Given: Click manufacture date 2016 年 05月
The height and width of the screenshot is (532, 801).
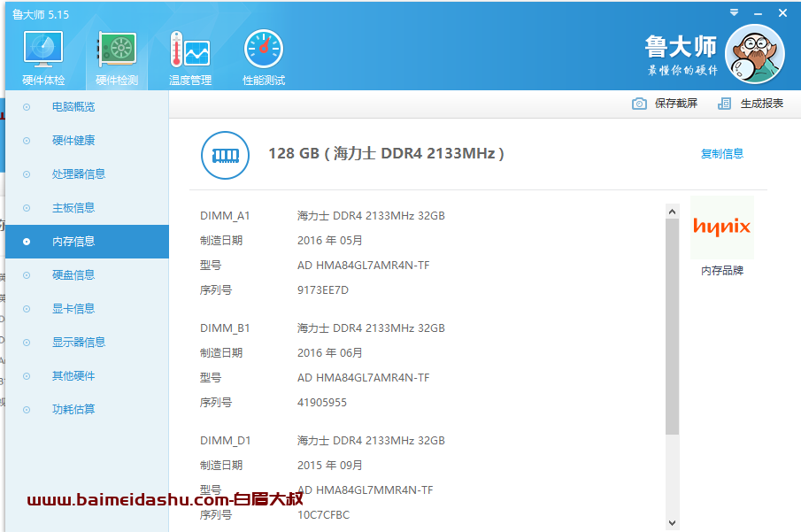Looking at the screenshot, I should (329, 241).
